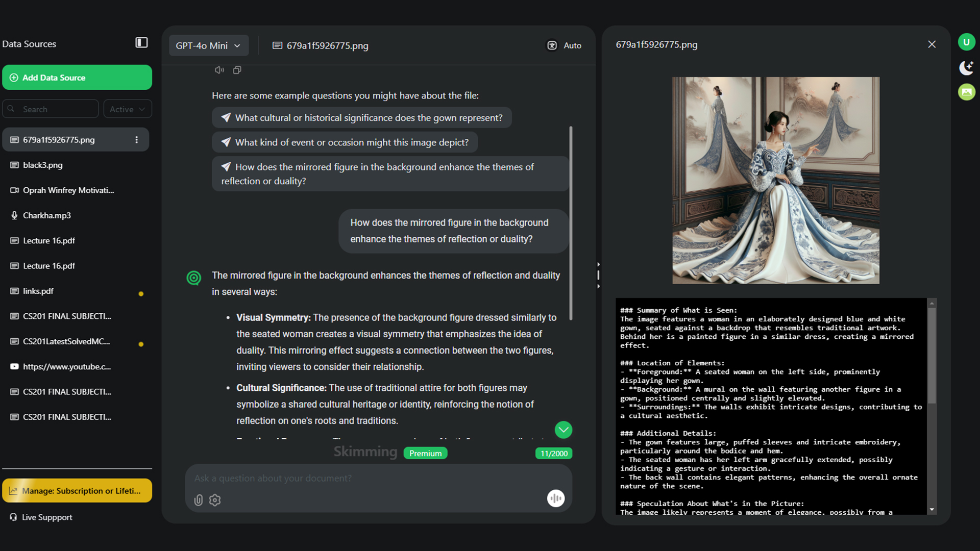Viewport: 980px width, 551px height.
Task: Open chat settings gear icon
Action: tap(215, 500)
